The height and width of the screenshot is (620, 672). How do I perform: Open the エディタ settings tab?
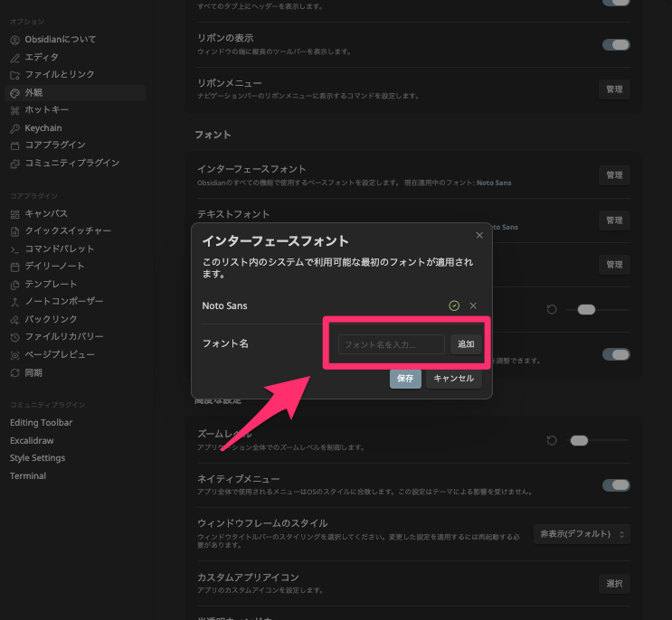pos(75,57)
